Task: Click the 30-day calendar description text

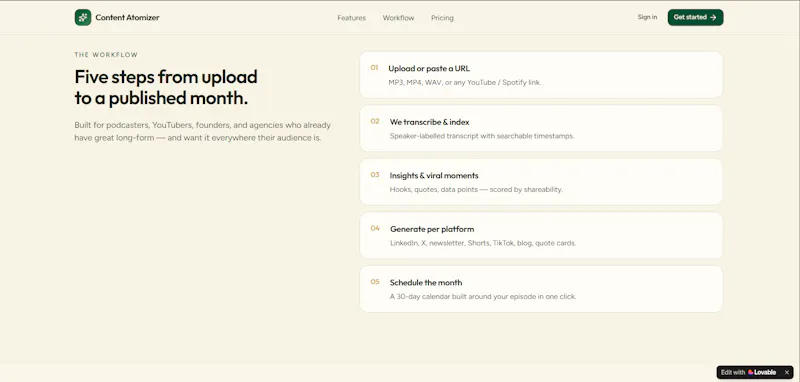Action: (x=483, y=297)
